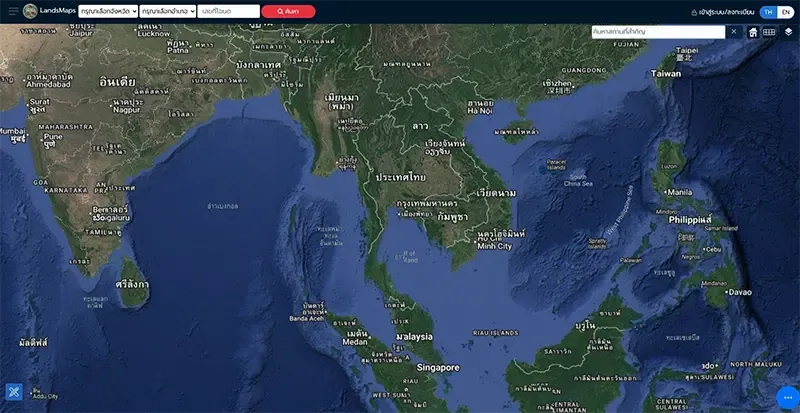Focus the parcel number input field
Viewport: 800px width, 413px height.
point(229,11)
